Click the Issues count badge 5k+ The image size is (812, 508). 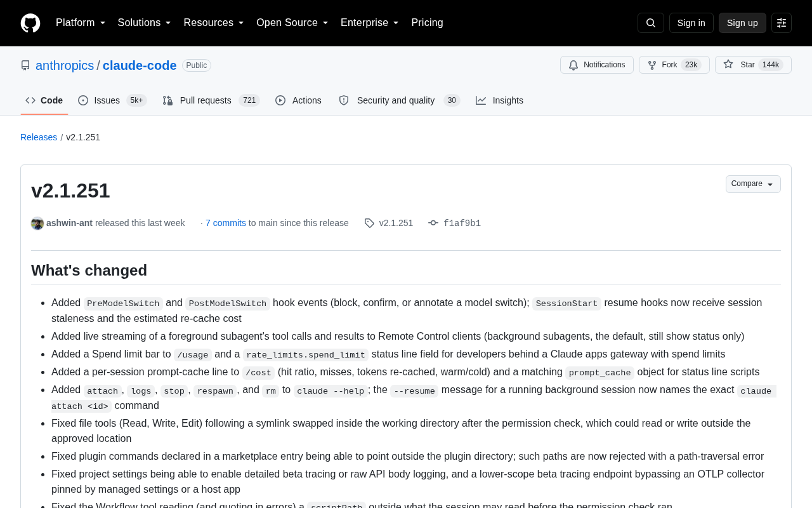click(136, 100)
